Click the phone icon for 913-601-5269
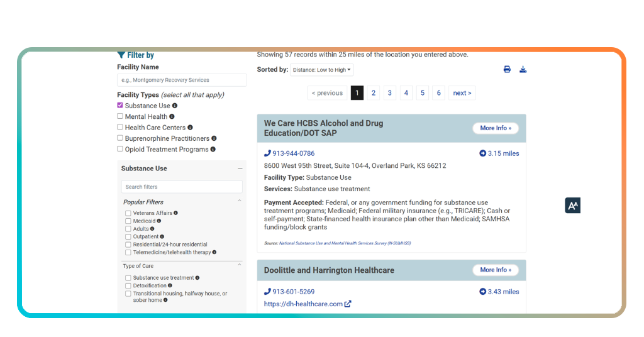Screen dimensions: 644x337 (267, 292)
